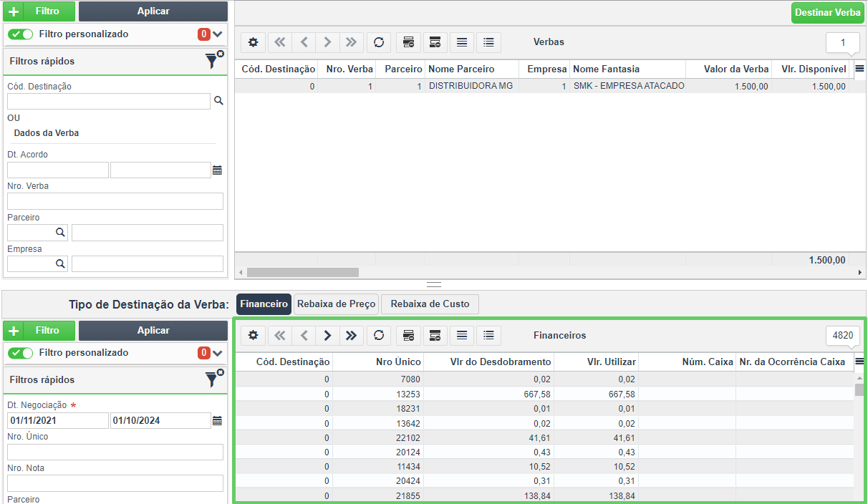Screen dimensions: 868x504
Task: Open Dt. Negociação calendar picker
Action: click(x=218, y=421)
